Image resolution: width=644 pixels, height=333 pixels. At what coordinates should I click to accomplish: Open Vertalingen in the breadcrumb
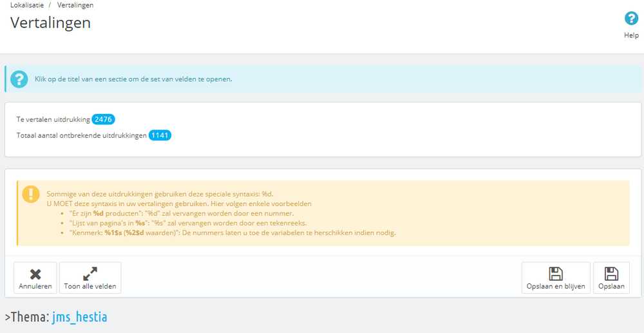(75, 5)
